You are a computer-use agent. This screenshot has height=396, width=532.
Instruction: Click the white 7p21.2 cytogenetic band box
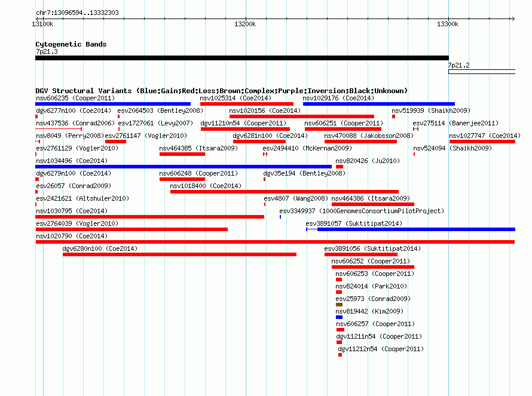[482, 72]
